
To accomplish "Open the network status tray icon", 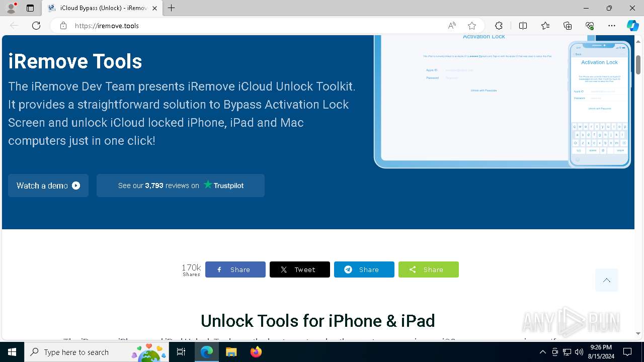I will [x=567, y=352].
